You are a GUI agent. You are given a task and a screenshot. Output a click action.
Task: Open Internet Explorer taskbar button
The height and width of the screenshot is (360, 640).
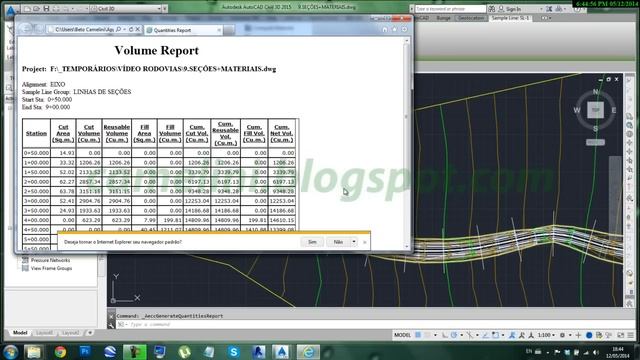pyautogui.click(x=308, y=351)
